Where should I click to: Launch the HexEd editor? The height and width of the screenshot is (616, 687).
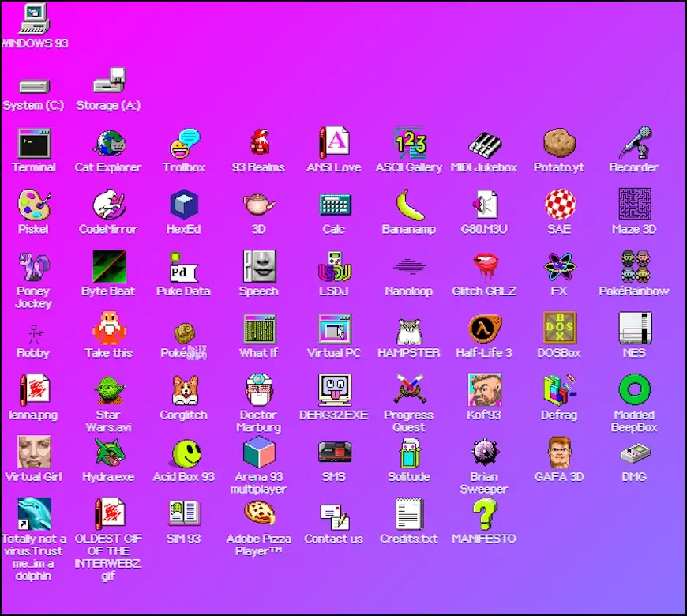[183, 208]
